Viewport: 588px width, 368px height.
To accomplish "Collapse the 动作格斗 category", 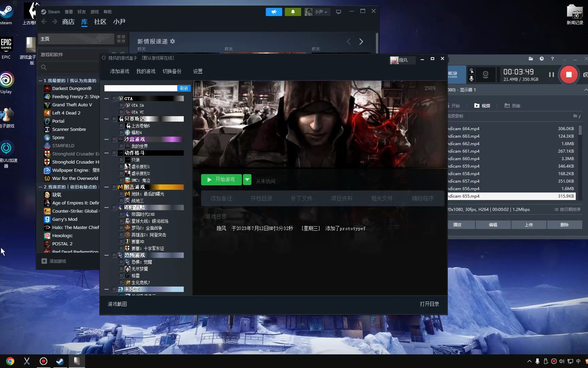I will 107,153.
